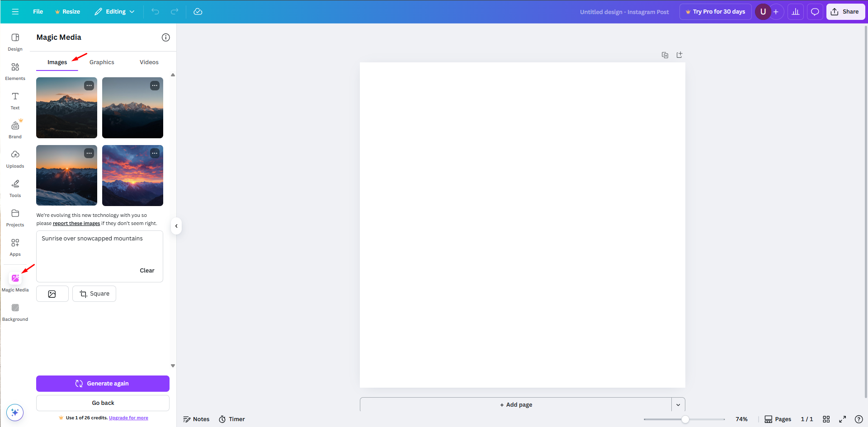This screenshot has width=868, height=427.
Task: Click the Generate again button
Action: pos(103,384)
